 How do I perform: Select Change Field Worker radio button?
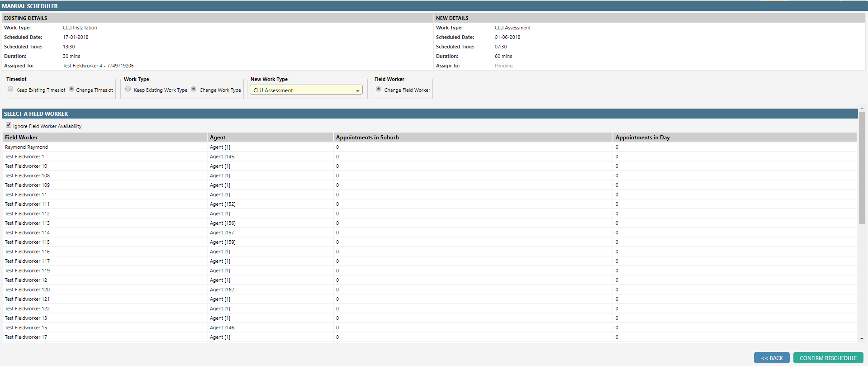(x=379, y=89)
